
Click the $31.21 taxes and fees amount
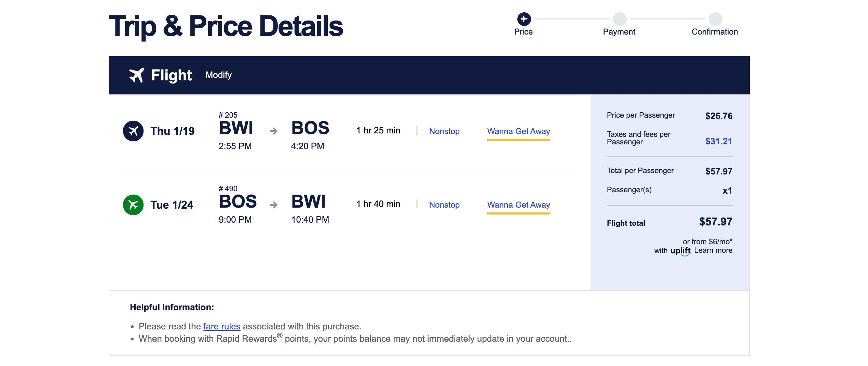point(718,141)
